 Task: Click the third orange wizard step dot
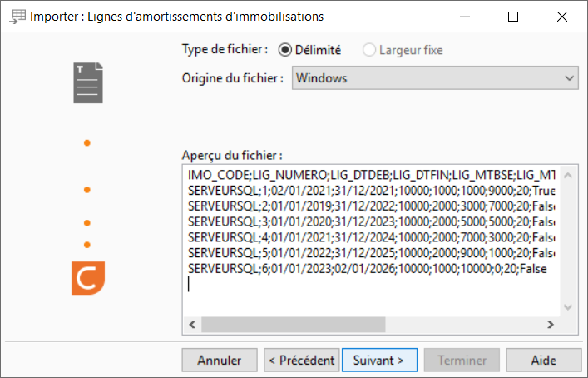coord(87,223)
